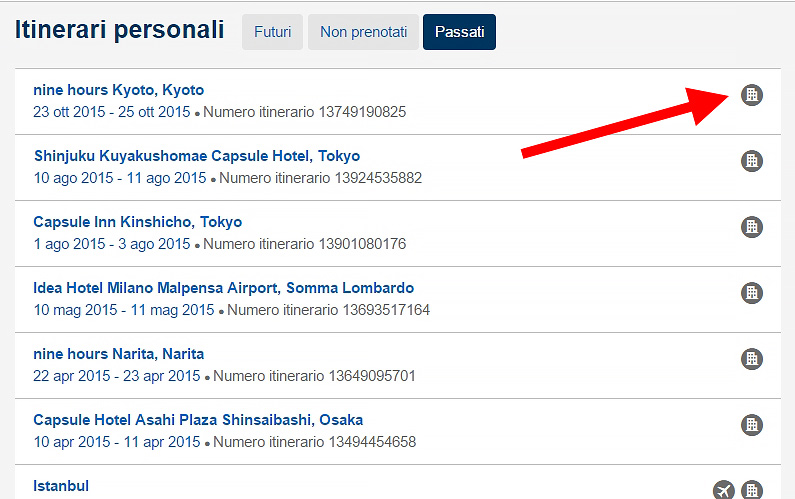Click the hotel icon in Istanbul row
795x499 pixels.
(752, 490)
